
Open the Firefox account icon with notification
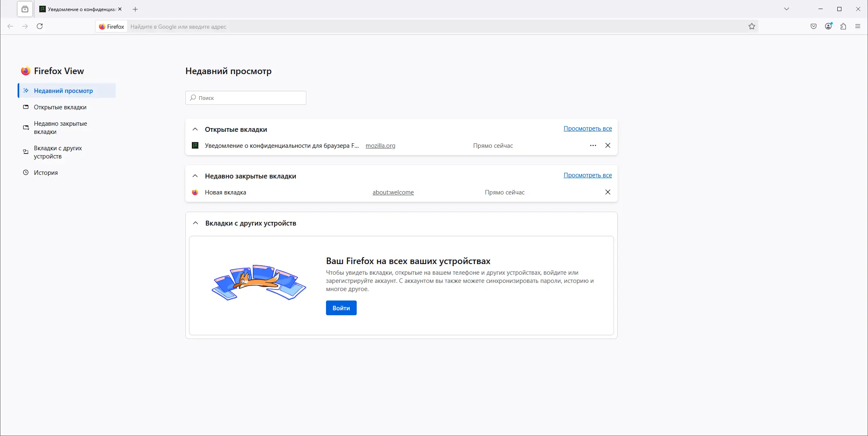click(x=828, y=26)
